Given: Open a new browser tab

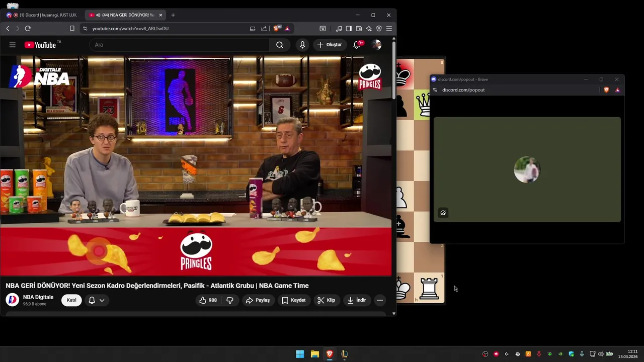Looking at the screenshot, I should [x=173, y=15].
